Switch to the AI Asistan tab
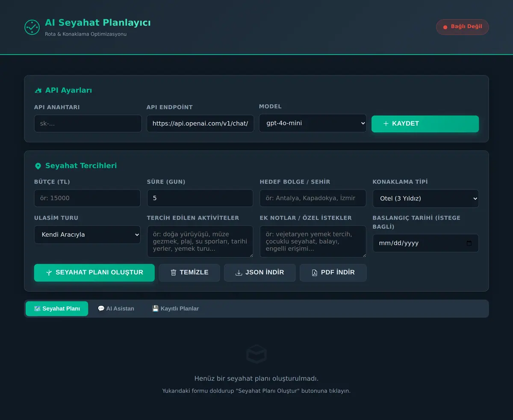Viewport: 513px width, 420px height. 116,309
